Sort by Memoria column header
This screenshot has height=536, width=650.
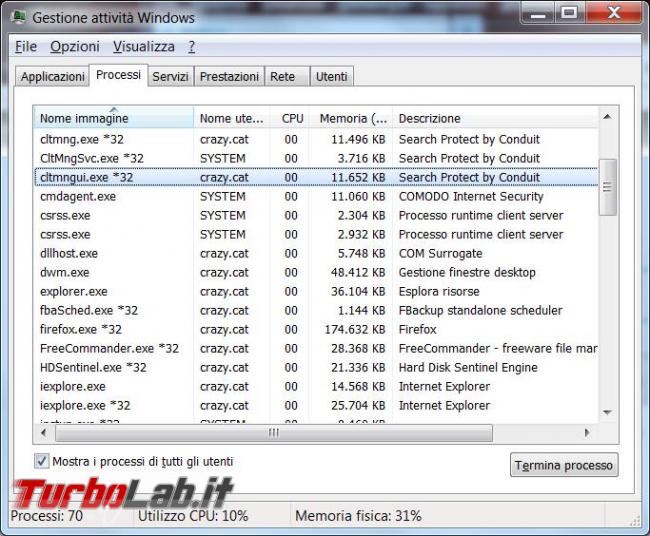coord(352,118)
